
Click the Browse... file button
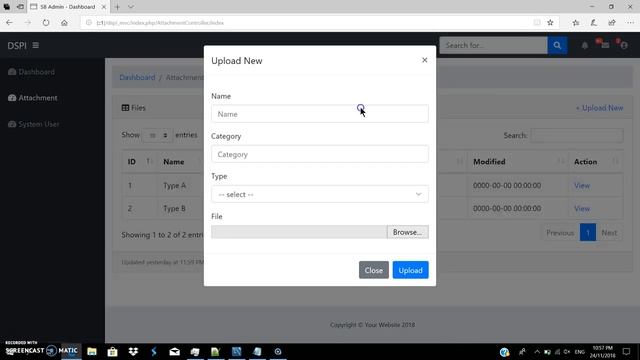407,232
